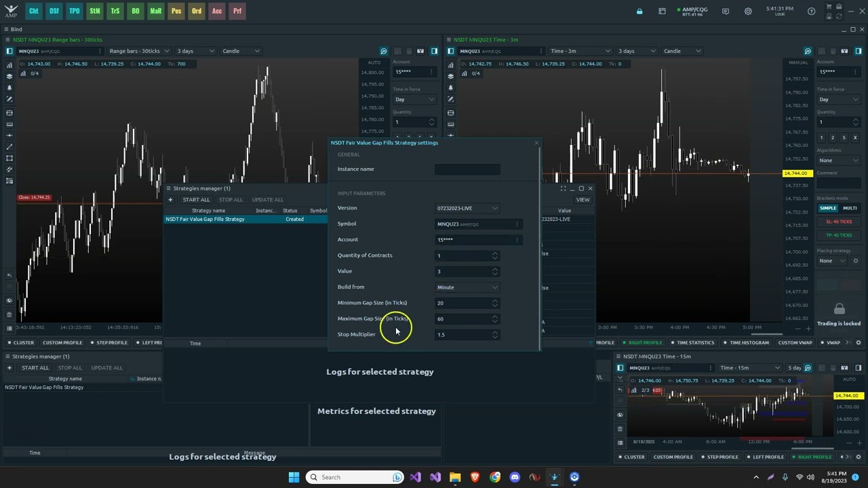This screenshot has height=488, width=868.
Task: Adjust the Minimum Gap Size stepper arrows
Action: [x=495, y=303]
